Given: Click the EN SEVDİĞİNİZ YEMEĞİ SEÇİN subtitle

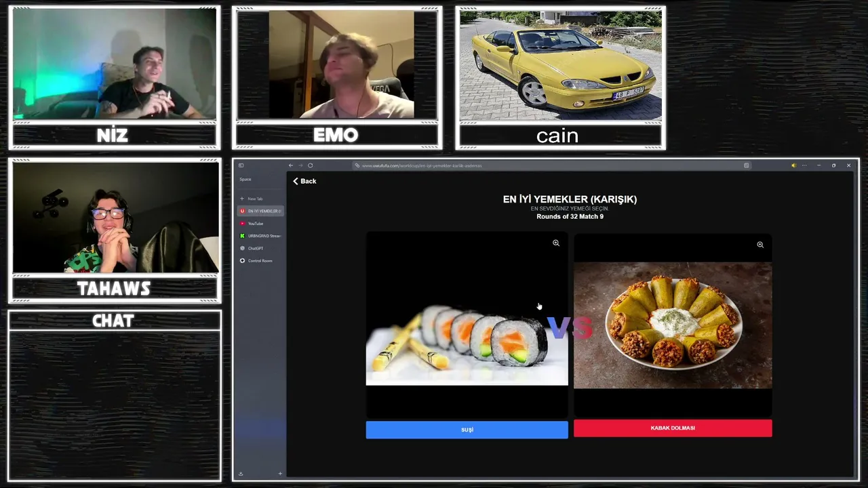Looking at the screenshot, I should [570, 209].
